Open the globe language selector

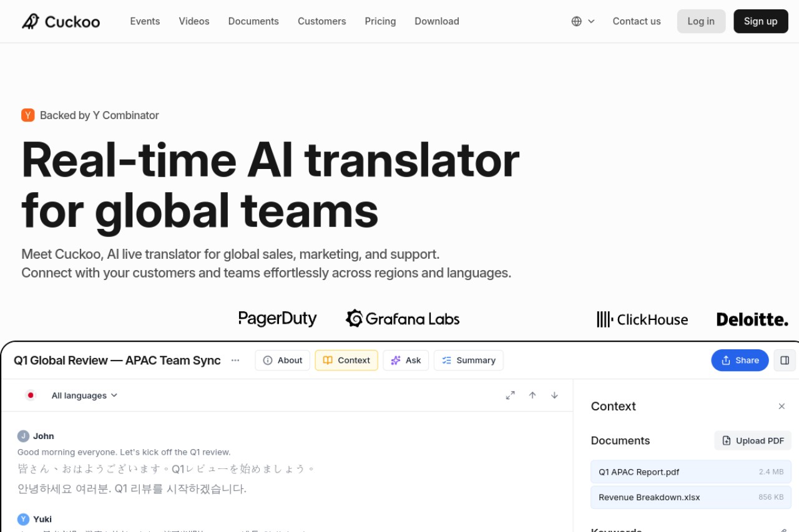click(583, 21)
